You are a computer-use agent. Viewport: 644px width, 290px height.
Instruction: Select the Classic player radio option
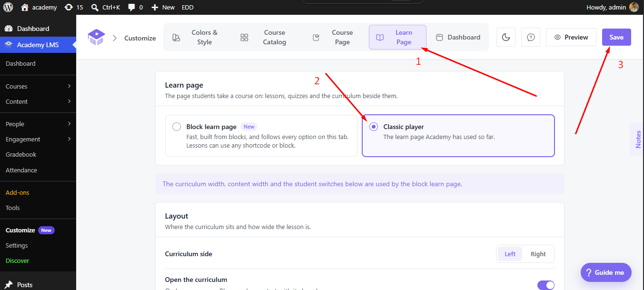point(374,127)
